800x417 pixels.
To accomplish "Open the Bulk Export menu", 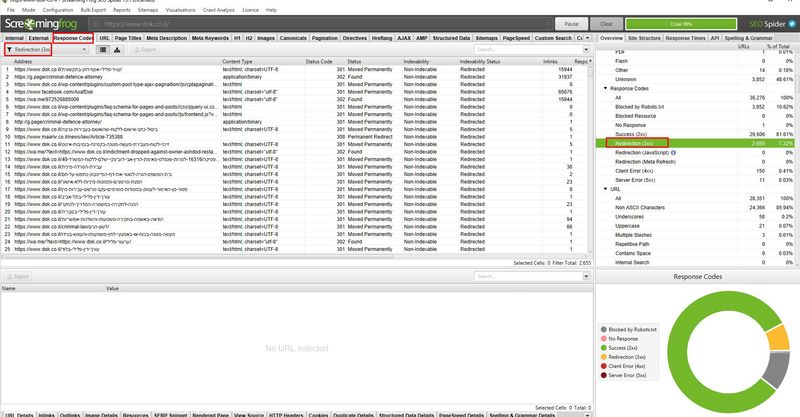I will (93, 10).
